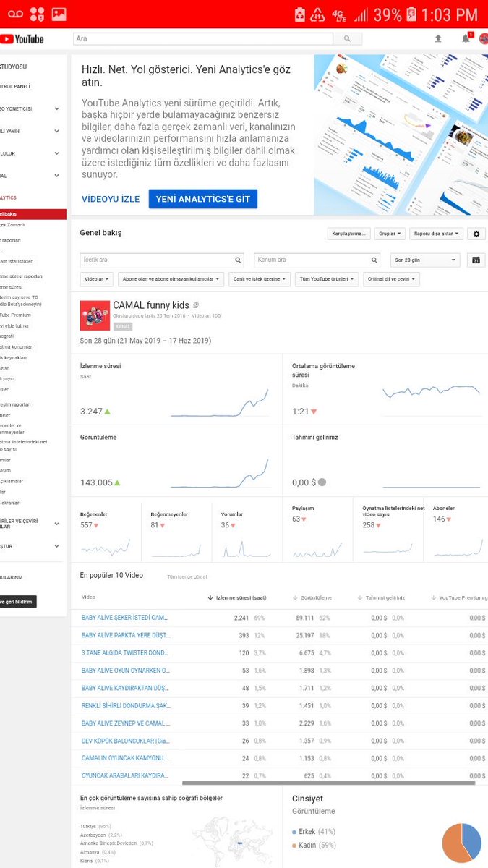Open the Beğenenler 557 metric card
The height and width of the screenshot is (868, 488).
pos(106,530)
